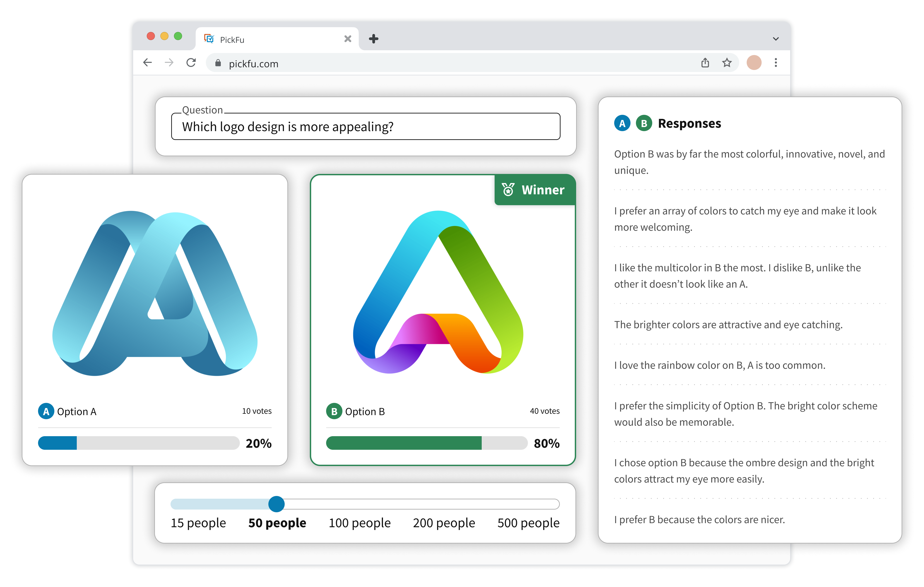Image resolution: width=924 pixels, height=587 pixels.
Task: Choose the 100 people audience size
Action: click(x=360, y=522)
